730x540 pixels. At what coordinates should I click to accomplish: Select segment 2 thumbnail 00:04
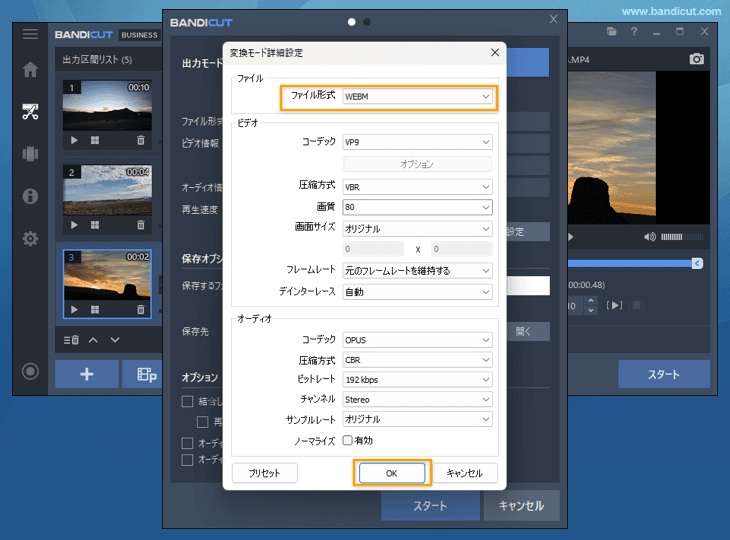click(108, 190)
